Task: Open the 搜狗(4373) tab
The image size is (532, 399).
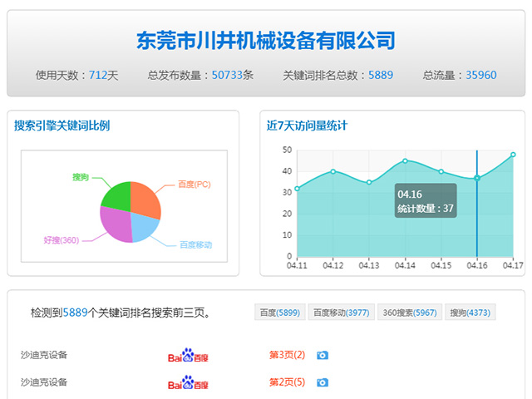Action: pos(470,313)
